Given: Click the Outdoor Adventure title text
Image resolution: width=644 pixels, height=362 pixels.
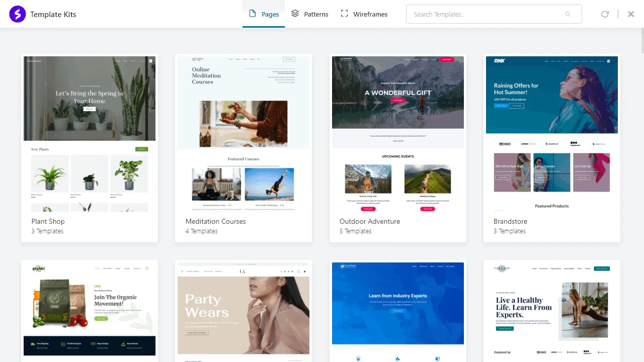Looking at the screenshot, I should [x=370, y=221].
